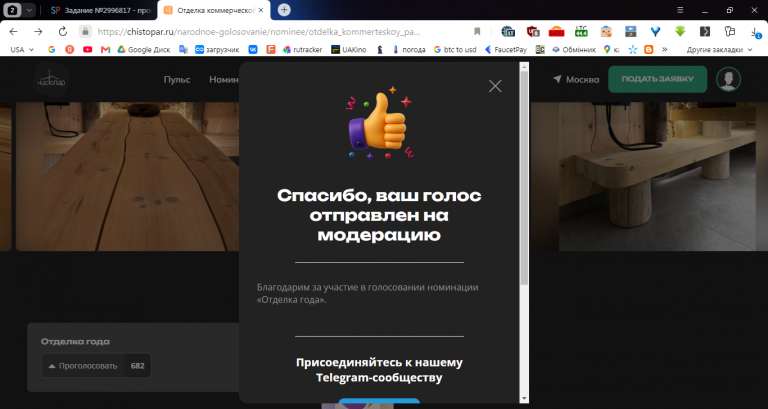The image size is (768, 409).
Task: Open the Google Maps bookmark
Action: pos(611,49)
